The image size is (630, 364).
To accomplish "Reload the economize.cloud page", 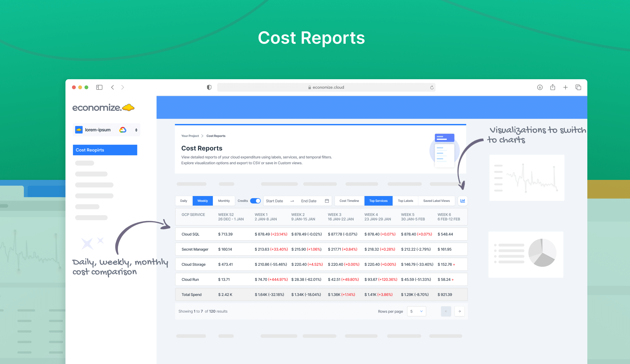I will (432, 87).
